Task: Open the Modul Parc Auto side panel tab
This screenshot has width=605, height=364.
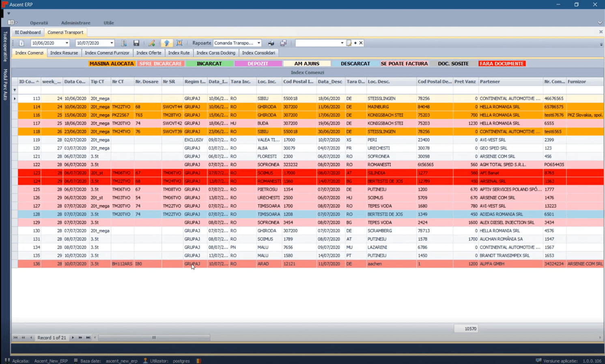Action: pyautogui.click(x=5, y=84)
